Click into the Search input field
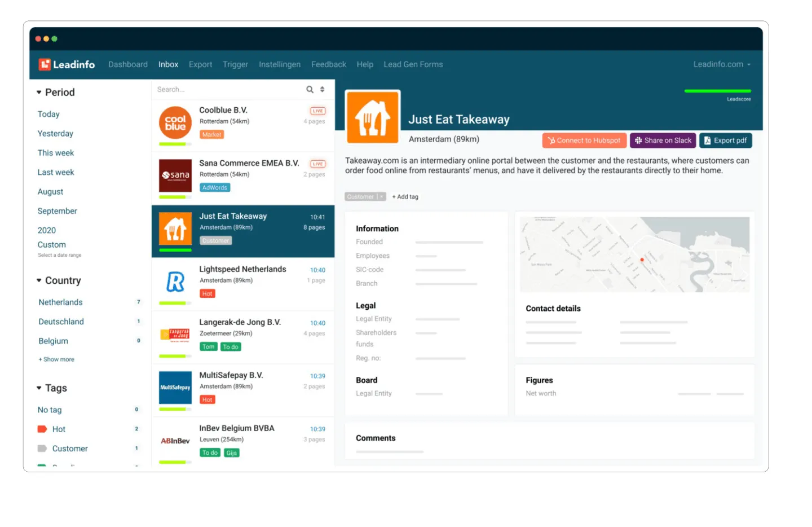 tap(228, 89)
